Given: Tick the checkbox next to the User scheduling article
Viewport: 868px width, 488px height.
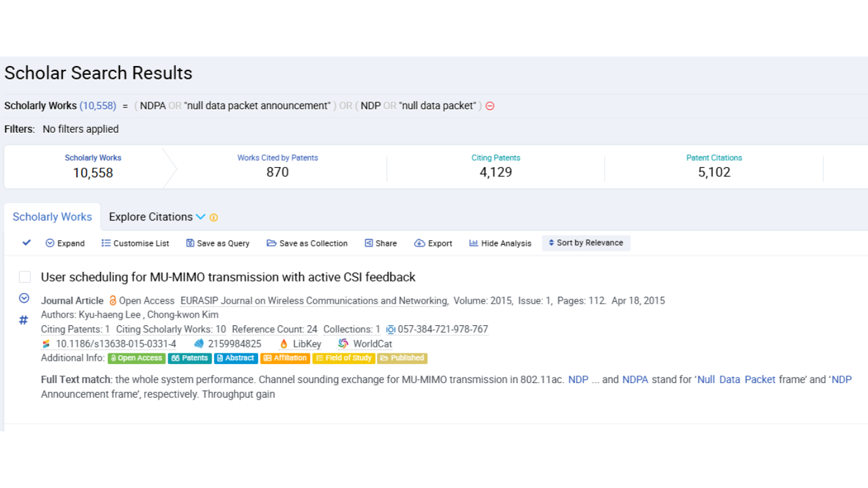Looking at the screenshot, I should [25, 277].
